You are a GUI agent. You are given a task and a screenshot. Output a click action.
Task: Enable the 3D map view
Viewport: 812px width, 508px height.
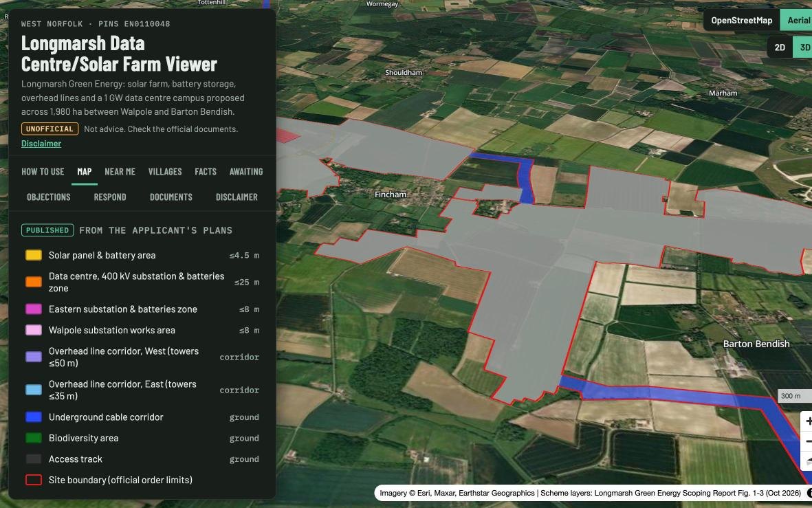click(x=804, y=47)
